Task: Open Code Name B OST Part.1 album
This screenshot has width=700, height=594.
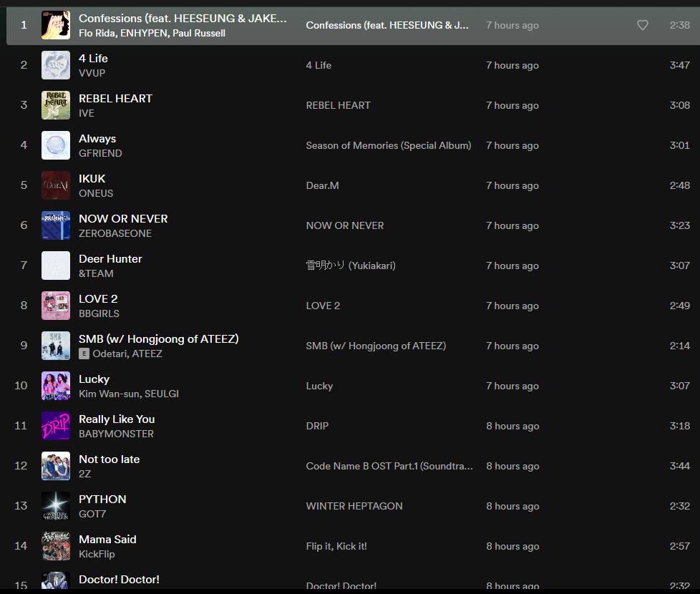Action: pos(389,467)
